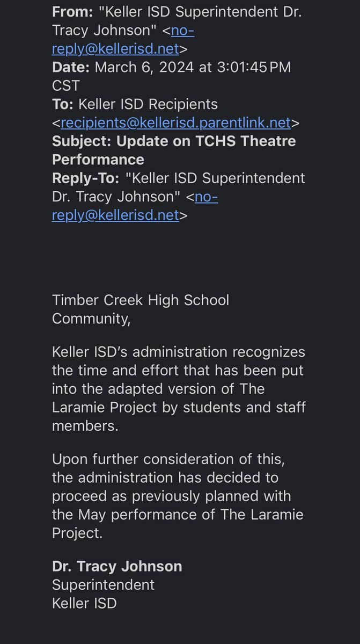Tap the sender name in the From line

[177, 20]
